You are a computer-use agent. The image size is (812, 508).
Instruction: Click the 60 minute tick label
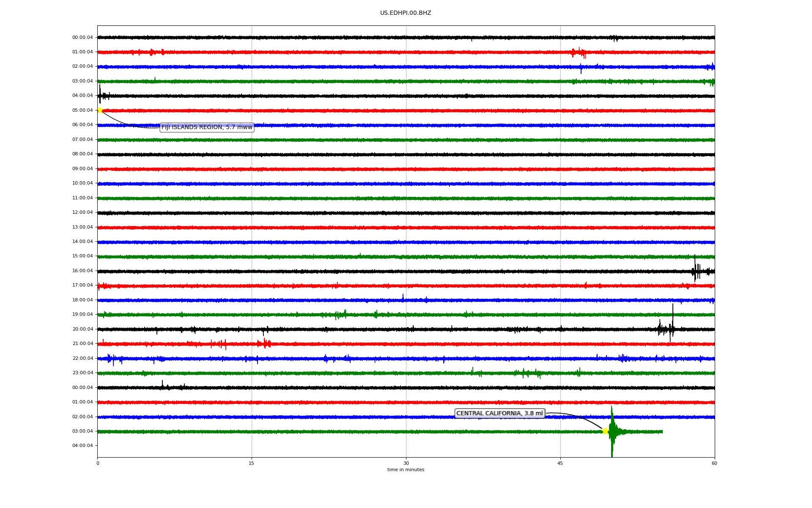(x=714, y=463)
